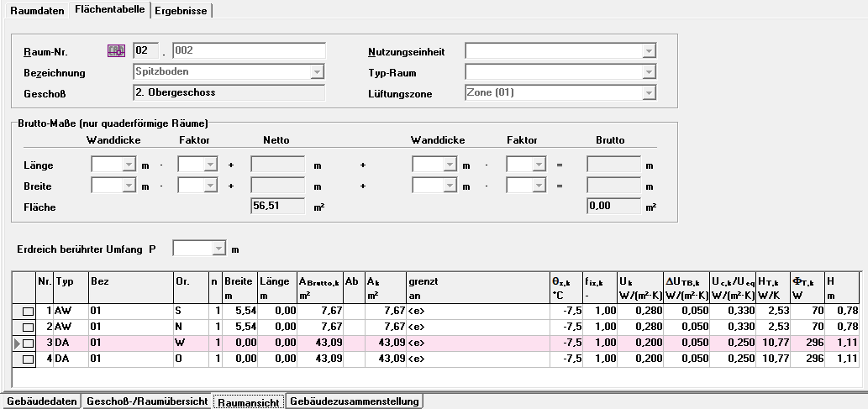Click the room picker icon beside Raum-Nr.

(116, 51)
